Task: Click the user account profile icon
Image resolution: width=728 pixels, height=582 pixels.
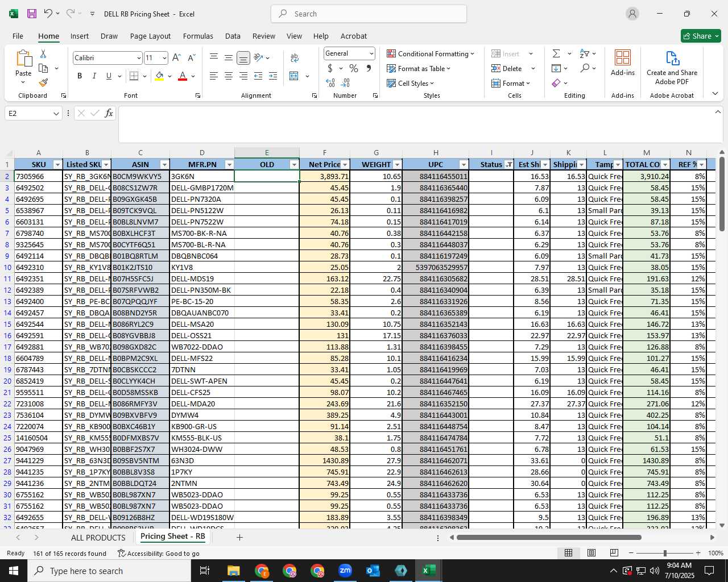Action: [x=632, y=14]
